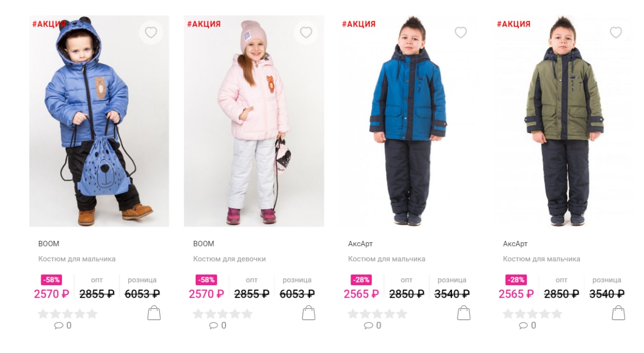Open photo of girl in pink jacket
Screen dimensions: 644x353
coord(254,121)
